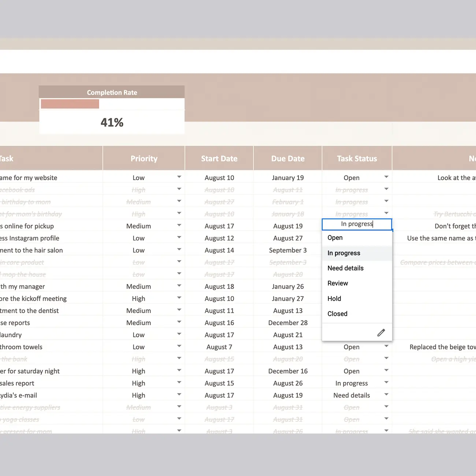This screenshot has width=476, height=476.
Task: Click the 'Don't forget' note cell
Action: click(434, 226)
